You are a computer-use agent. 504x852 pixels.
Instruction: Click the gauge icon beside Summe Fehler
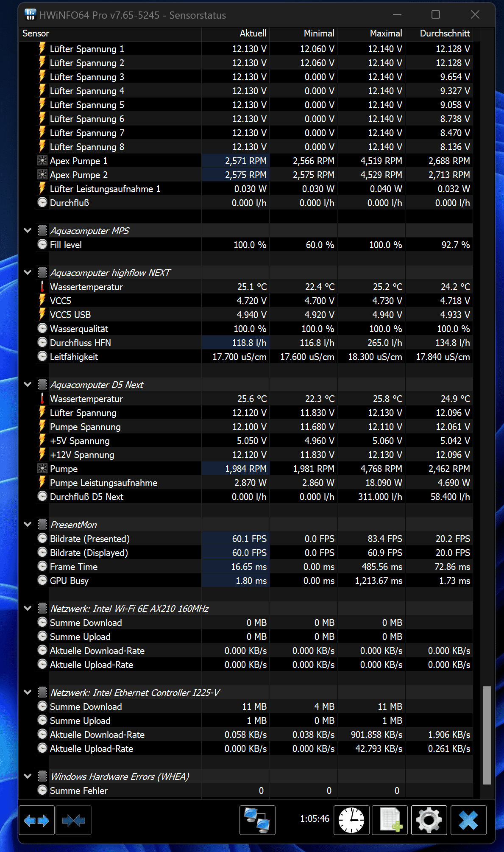click(x=42, y=791)
